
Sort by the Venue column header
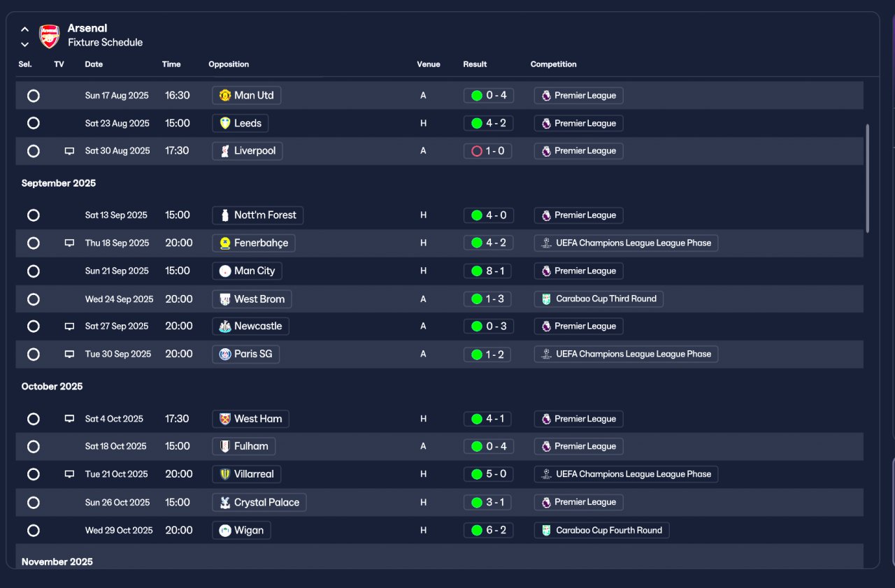(x=429, y=64)
